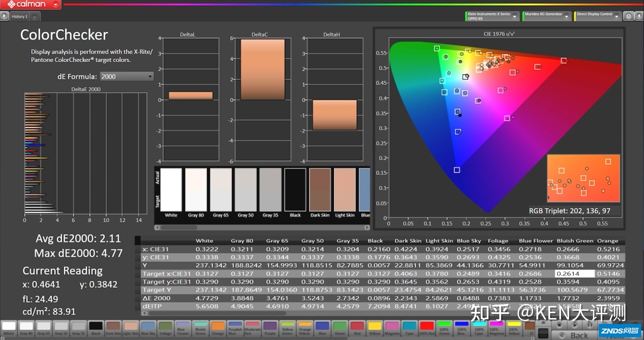Select the Gray 65 actual/target swatch

221,190
